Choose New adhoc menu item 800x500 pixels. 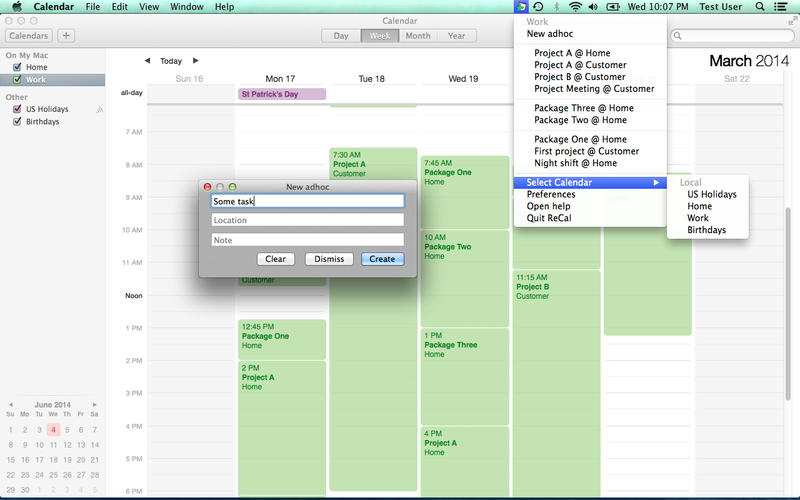[590, 34]
